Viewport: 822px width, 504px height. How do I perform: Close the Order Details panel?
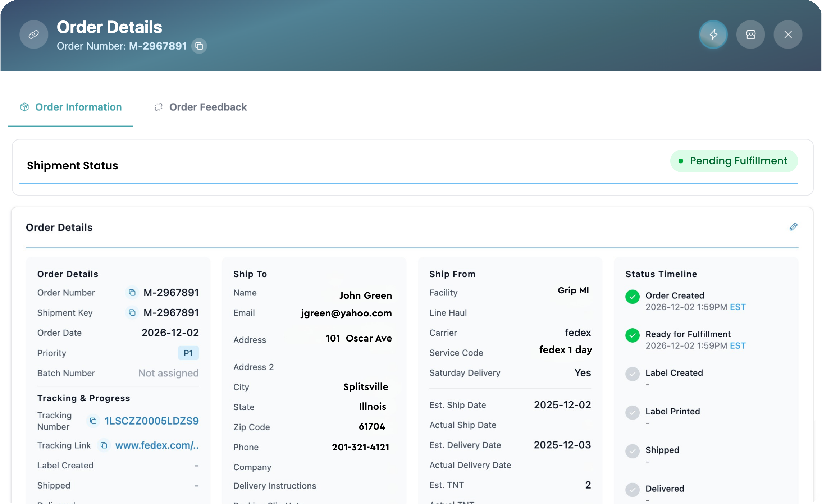[788, 35]
